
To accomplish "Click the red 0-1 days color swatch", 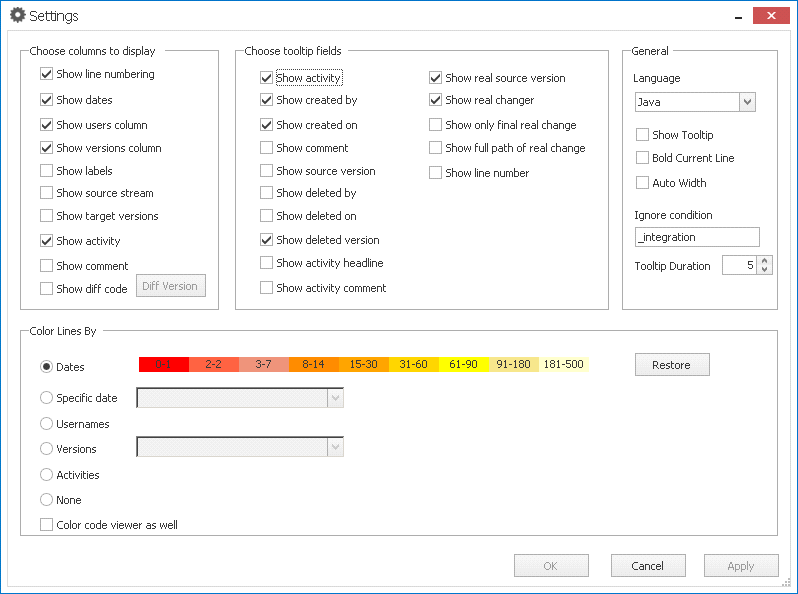I will 163,365.
